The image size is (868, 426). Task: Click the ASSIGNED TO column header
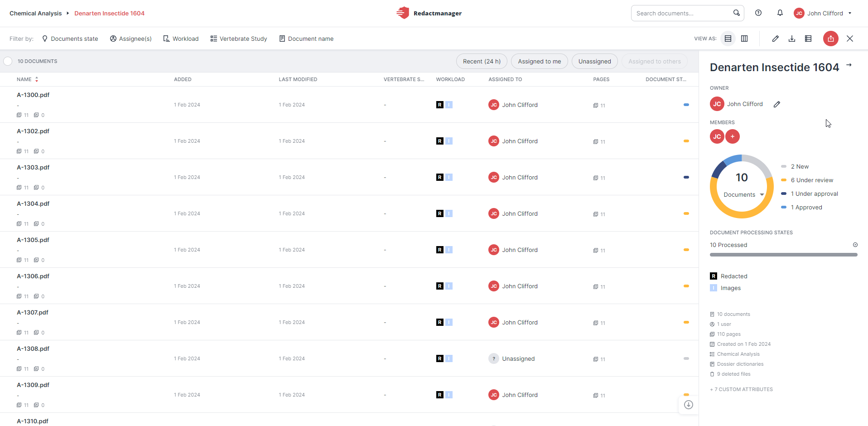[505, 79]
